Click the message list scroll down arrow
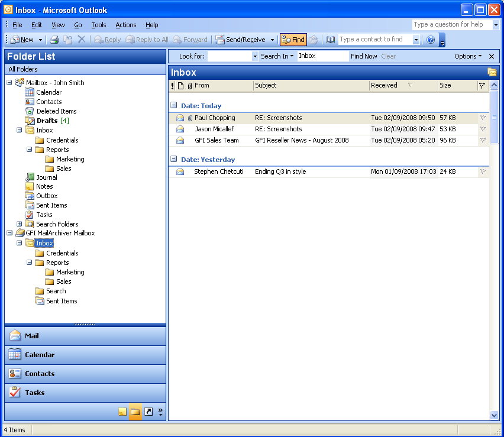The image size is (504, 437). click(495, 415)
